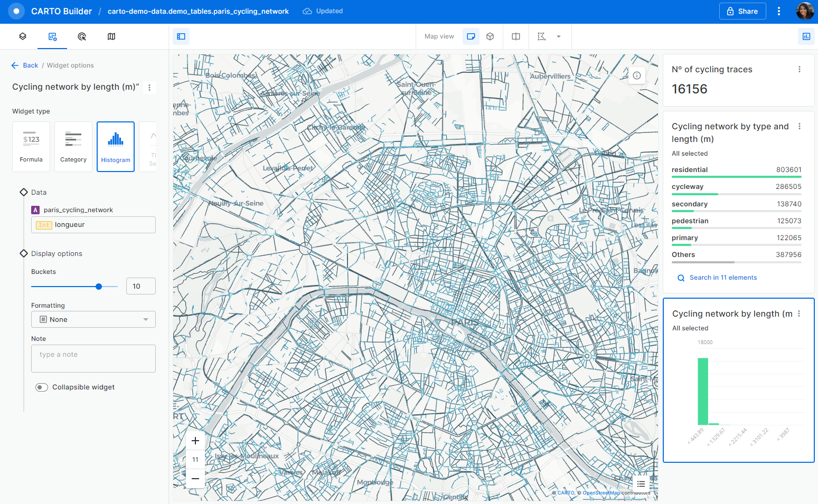Select Formula widget type

[31, 147]
